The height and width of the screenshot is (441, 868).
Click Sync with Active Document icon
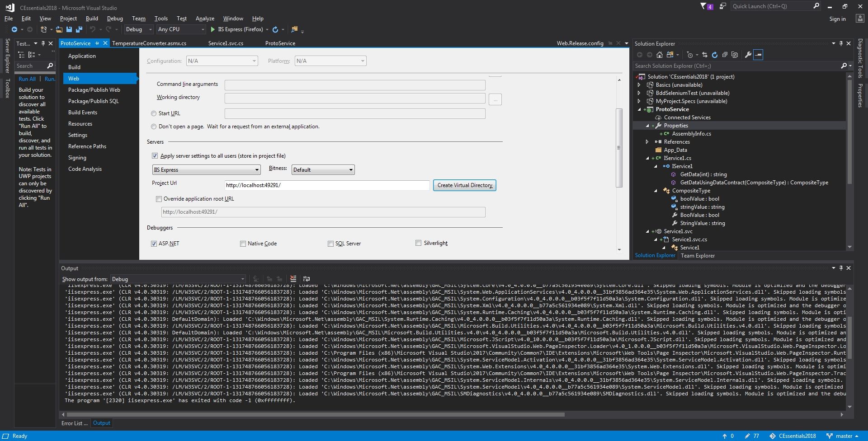(704, 55)
